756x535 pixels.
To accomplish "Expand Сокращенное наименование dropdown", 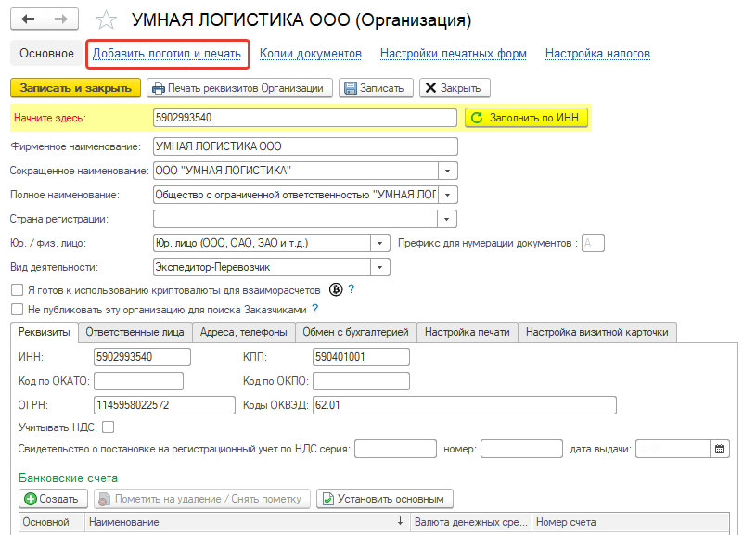I will tap(447, 171).
